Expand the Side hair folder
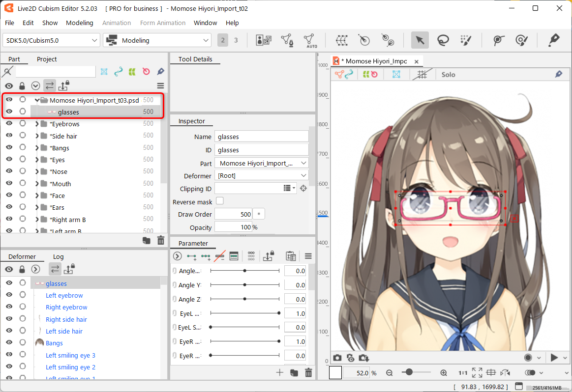The image size is (572, 392). (x=37, y=136)
